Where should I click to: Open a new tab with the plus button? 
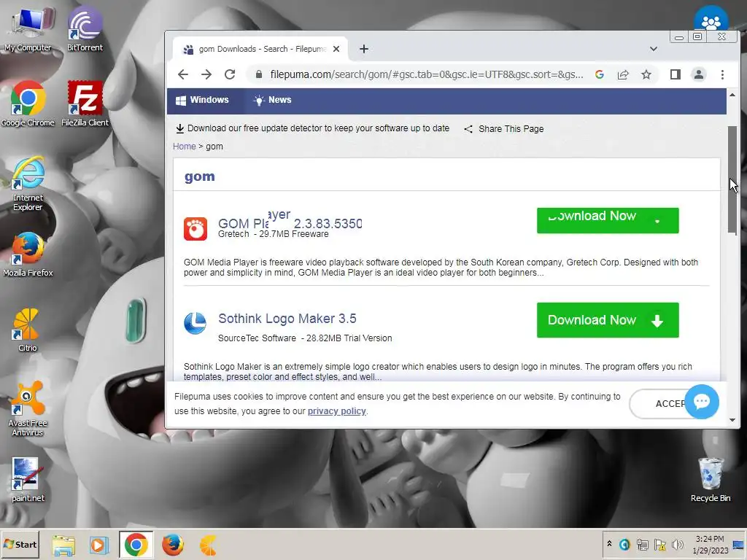[x=364, y=49]
